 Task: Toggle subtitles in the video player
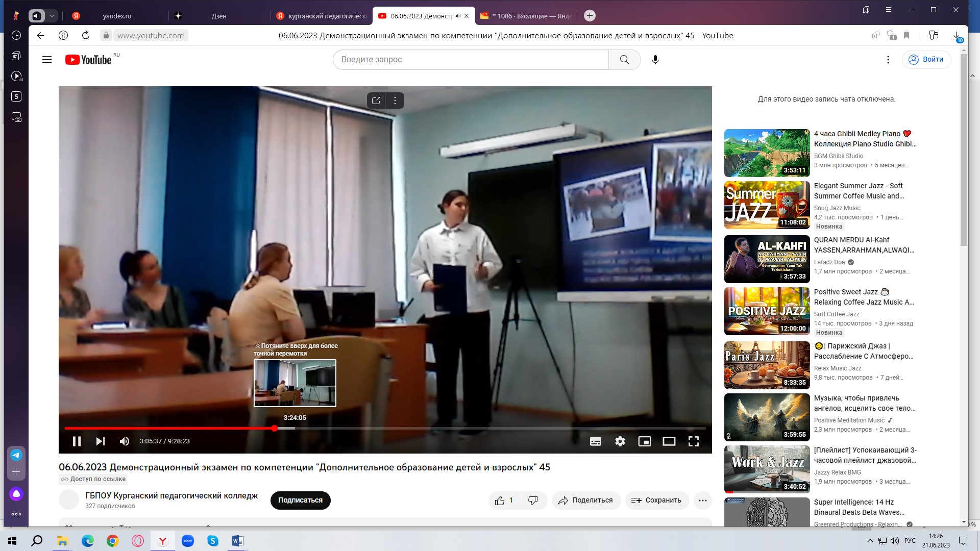(x=596, y=441)
